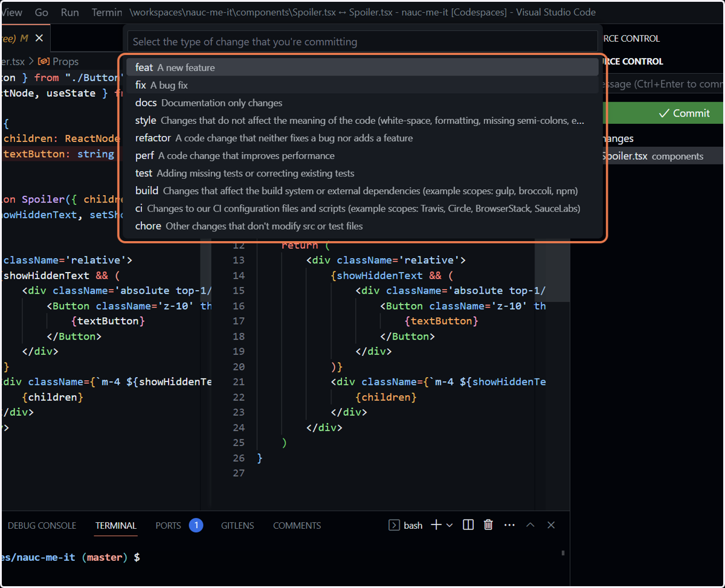Select the feat commit type
Viewport: 725px width, 588px height.
362,67
